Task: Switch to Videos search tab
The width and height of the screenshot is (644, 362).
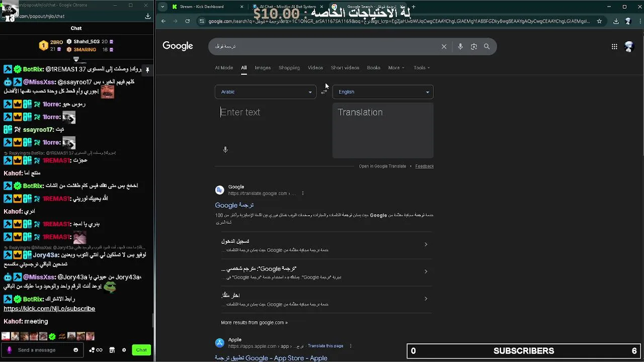Action: pyautogui.click(x=315, y=67)
